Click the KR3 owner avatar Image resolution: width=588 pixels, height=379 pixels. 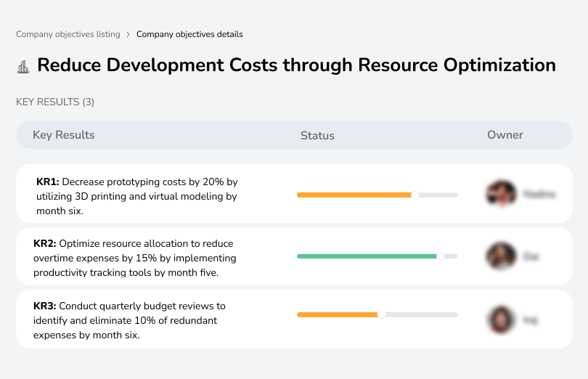(x=501, y=319)
